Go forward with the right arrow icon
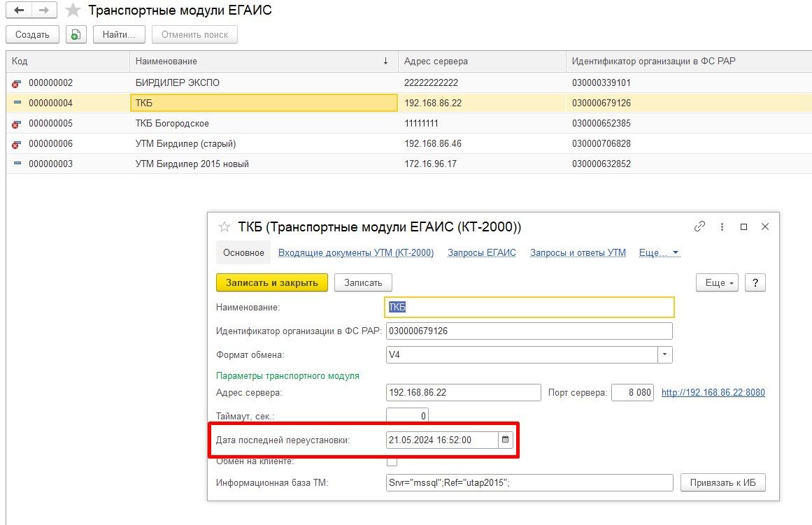Image resolution: width=812 pixels, height=525 pixels. point(44,10)
